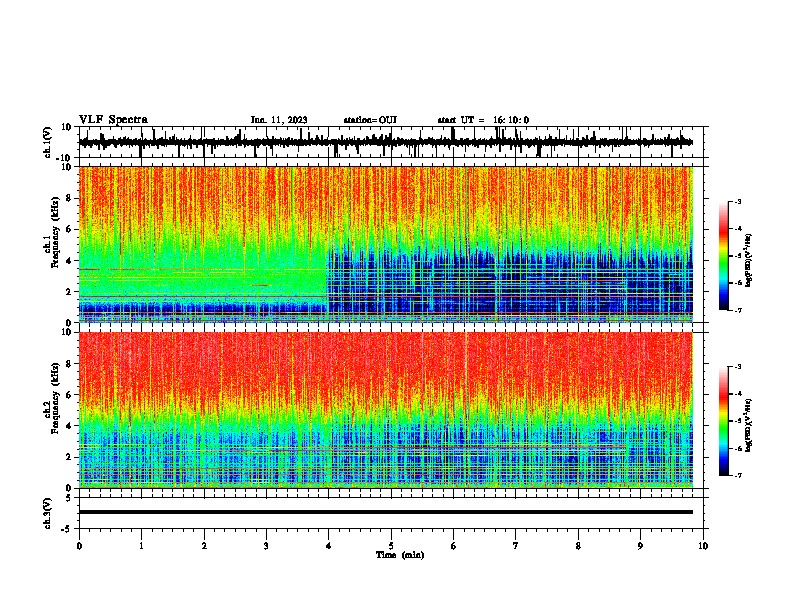Click the ch.1 spectrogram color scale bar
Screen dimensions: 792x612
pos(724,256)
